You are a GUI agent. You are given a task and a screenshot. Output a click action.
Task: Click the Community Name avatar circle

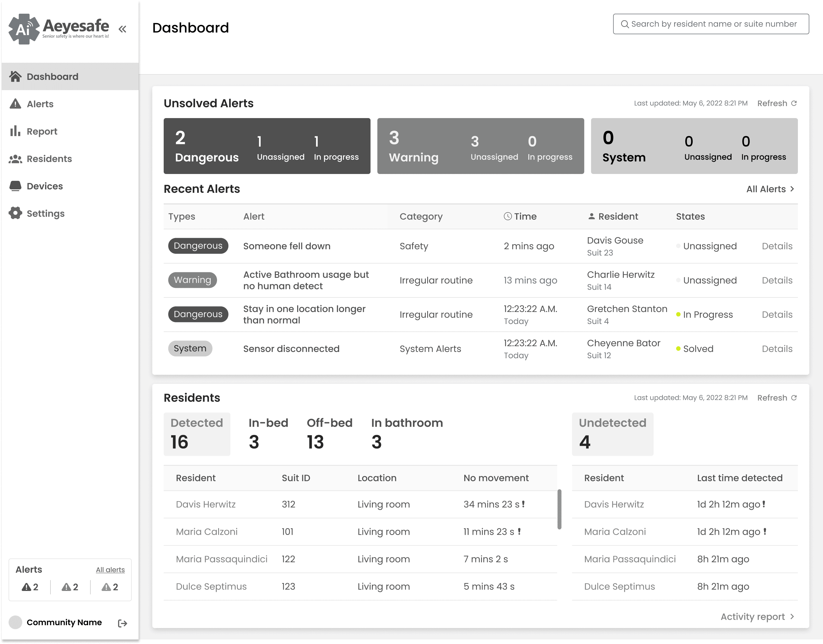(15, 622)
